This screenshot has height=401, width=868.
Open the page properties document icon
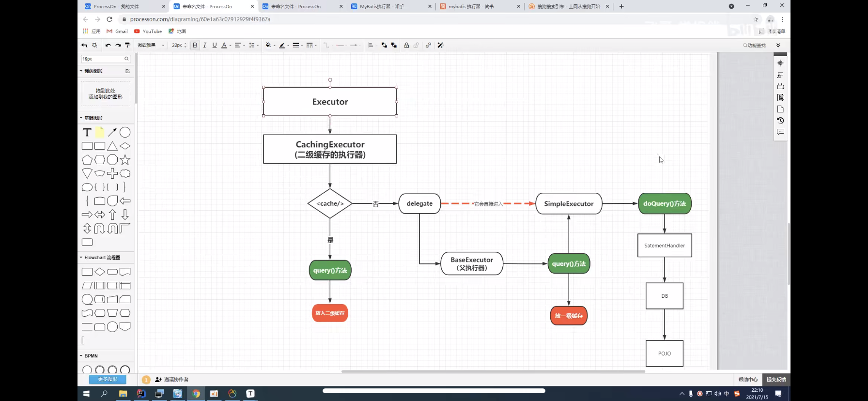[780, 97]
